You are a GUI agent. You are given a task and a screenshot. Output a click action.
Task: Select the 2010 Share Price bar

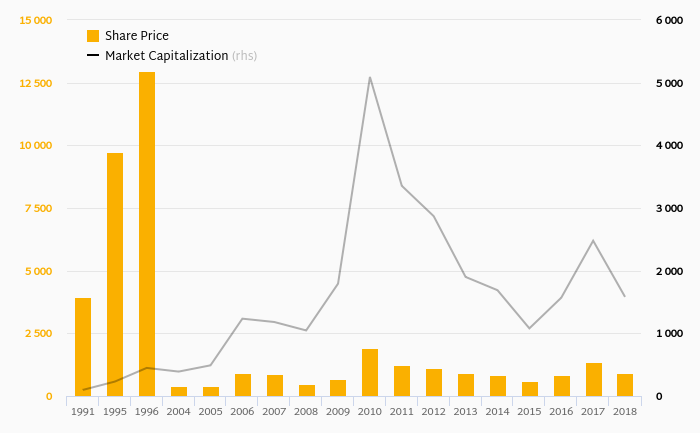(370, 373)
